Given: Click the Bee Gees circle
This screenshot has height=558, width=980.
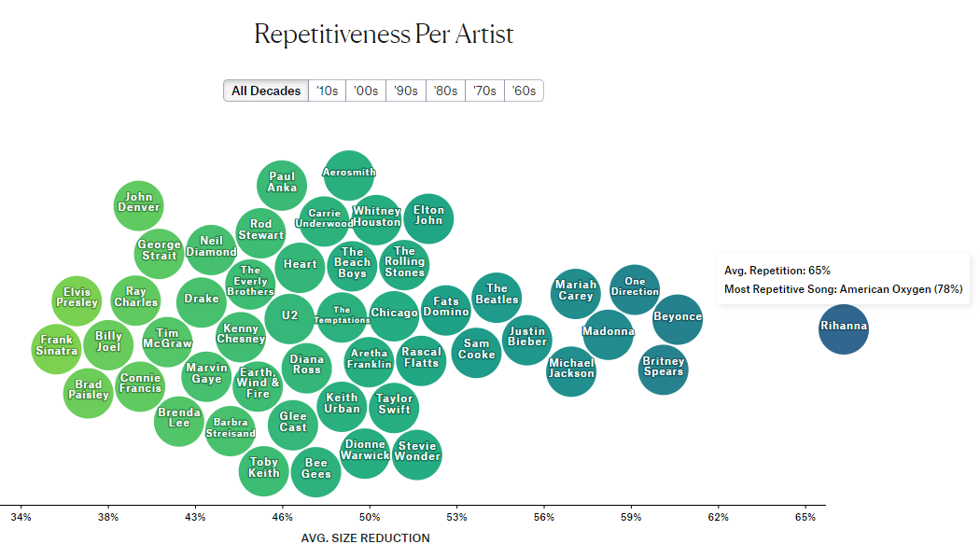Looking at the screenshot, I should [x=316, y=469].
